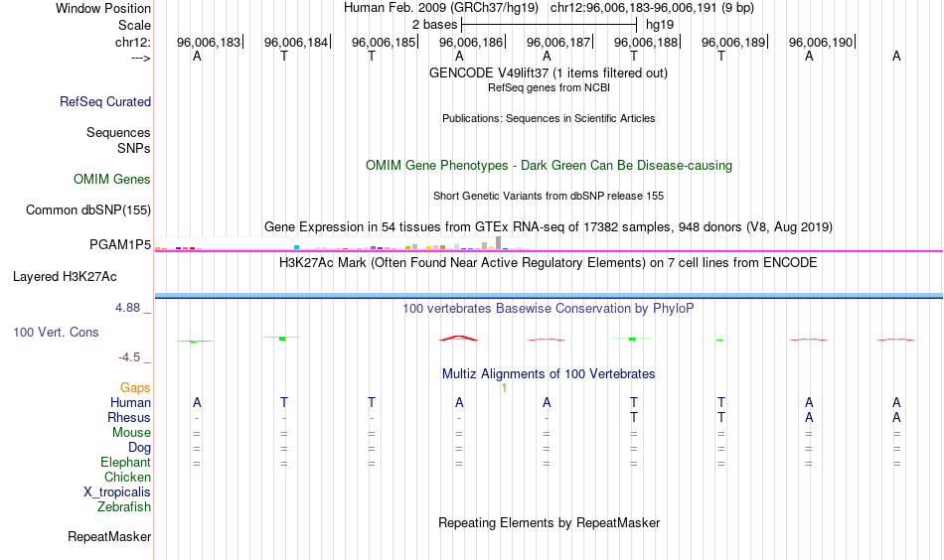Click the 'GENCODE V49lift37 (1 items filtered out)' title

point(549,72)
